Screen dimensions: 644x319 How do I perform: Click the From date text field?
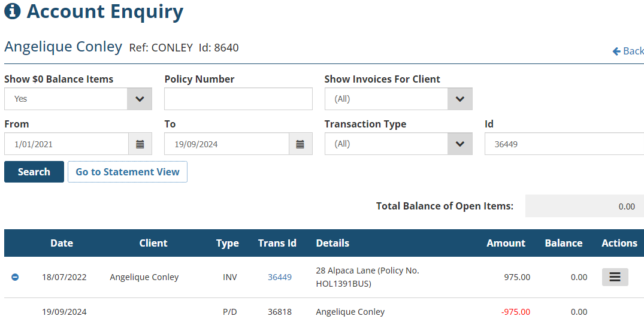pyautogui.click(x=66, y=144)
